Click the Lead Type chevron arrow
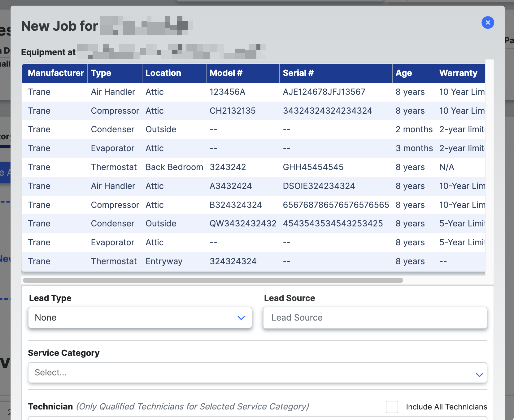The width and height of the screenshot is (514, 420). [x=241, y=318]
